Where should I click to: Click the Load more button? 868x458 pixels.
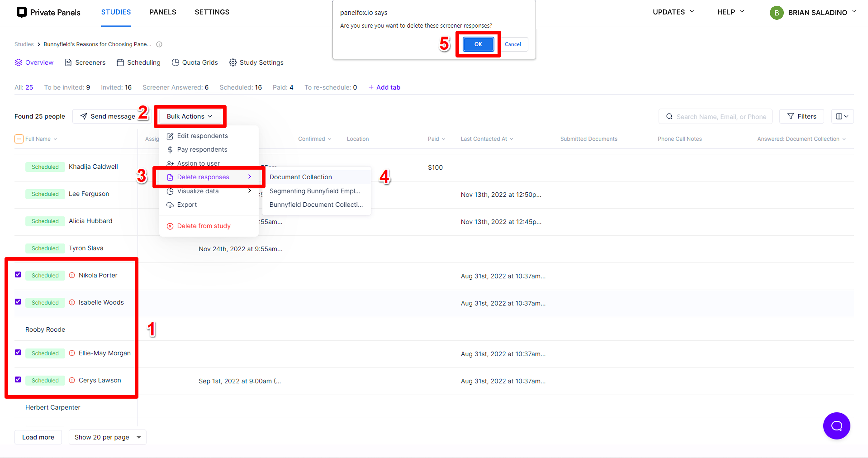coord(38,437)
